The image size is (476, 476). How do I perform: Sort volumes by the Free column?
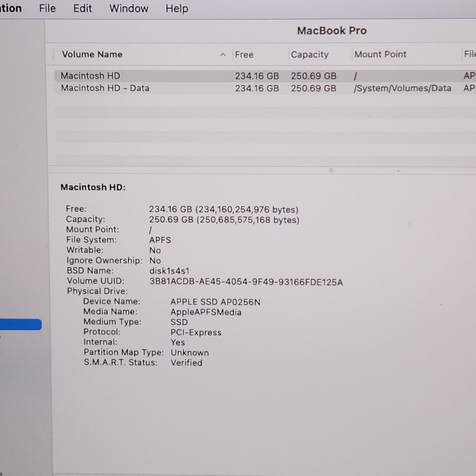(244, 54)
